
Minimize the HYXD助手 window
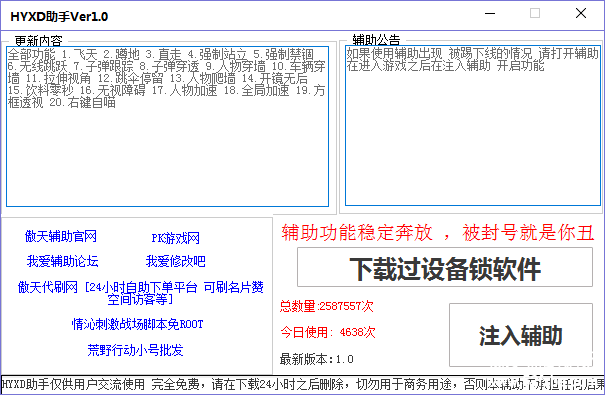tap(490, 14)
